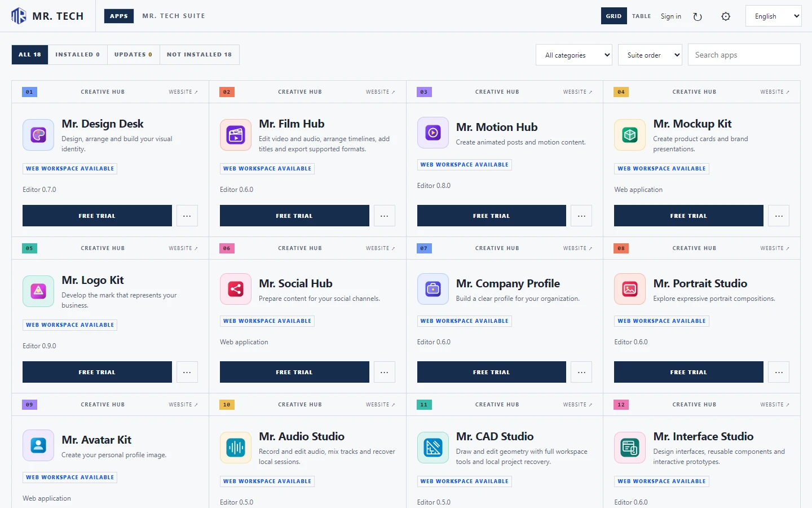Click the Mr. Social Hub app icon
The width and height of the screenshot is (812, 508).
(x=236, y=289)
